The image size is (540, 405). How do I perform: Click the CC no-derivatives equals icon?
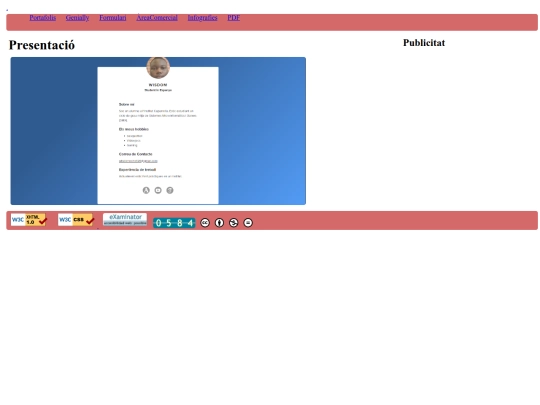tap(248, 223)
